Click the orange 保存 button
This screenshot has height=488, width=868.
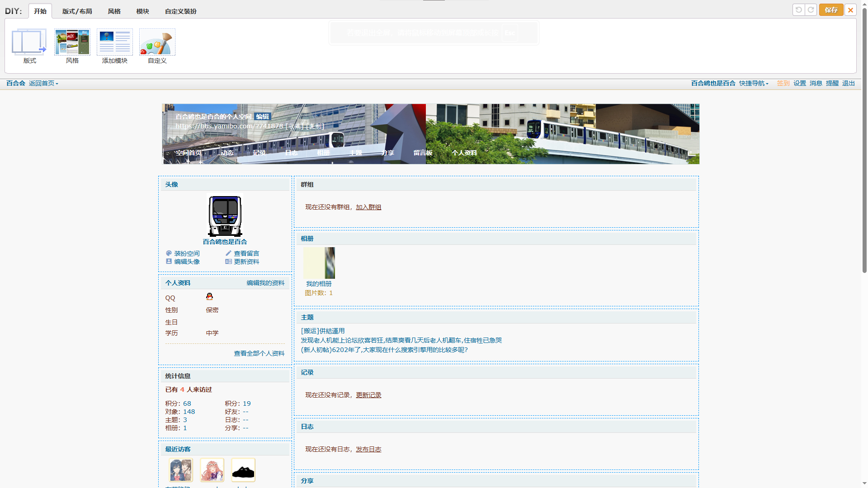[831, 10]
